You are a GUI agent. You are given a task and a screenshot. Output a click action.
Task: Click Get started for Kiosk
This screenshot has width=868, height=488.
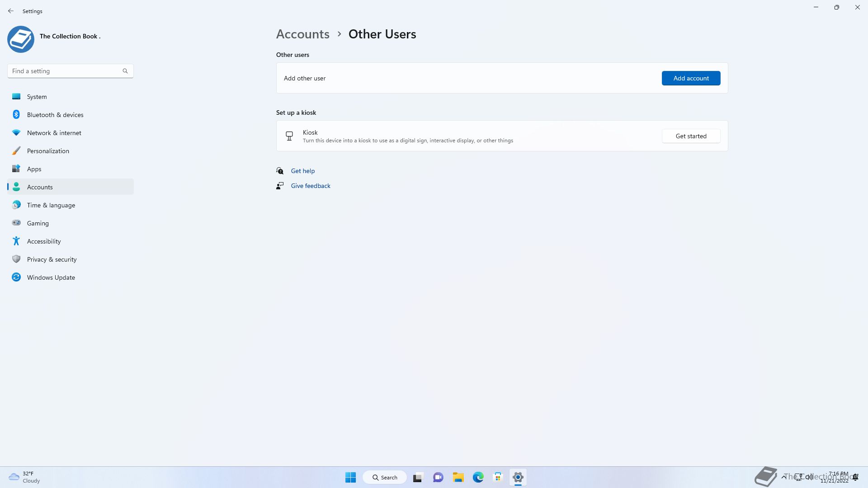tap(691, 136)
